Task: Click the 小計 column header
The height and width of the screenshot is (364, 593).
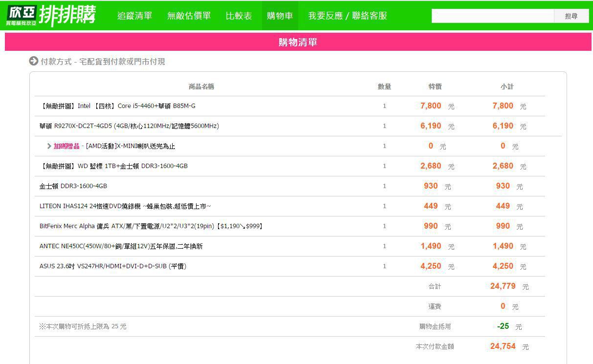Action: 507,86
